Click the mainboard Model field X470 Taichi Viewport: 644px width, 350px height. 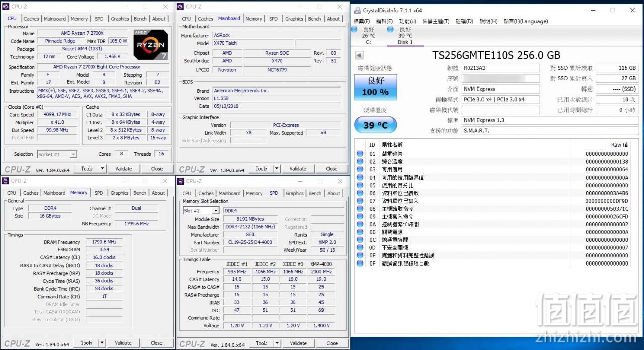point(253,43)
